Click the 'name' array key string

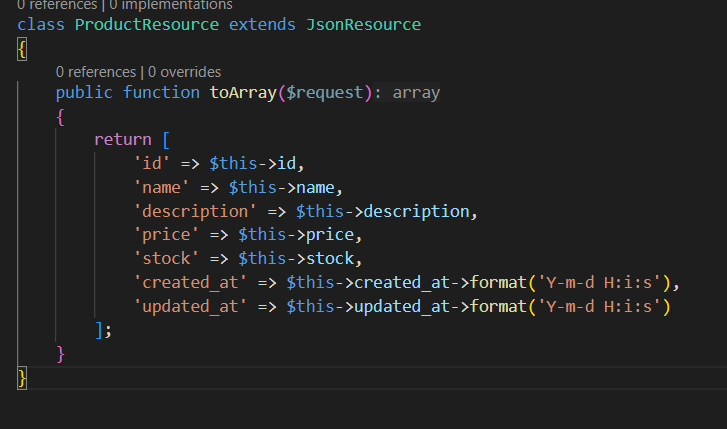[x=161, y=187]
